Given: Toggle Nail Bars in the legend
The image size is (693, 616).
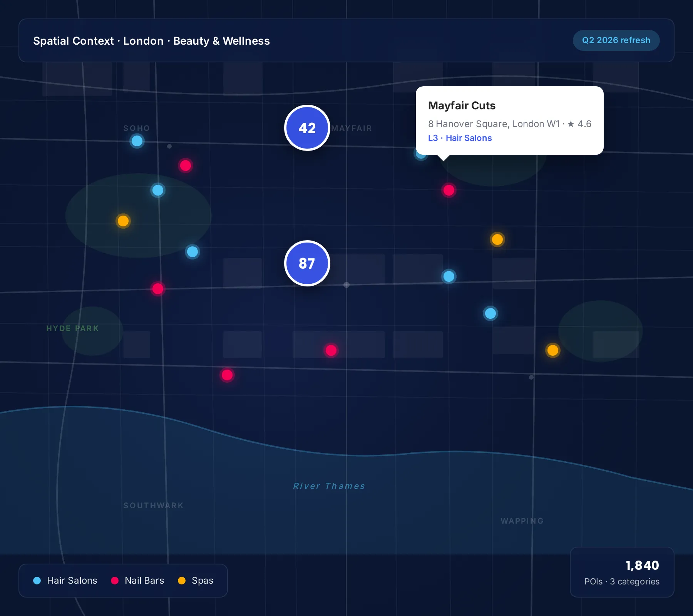Looking at the screenshot, I should coord(137,581).
